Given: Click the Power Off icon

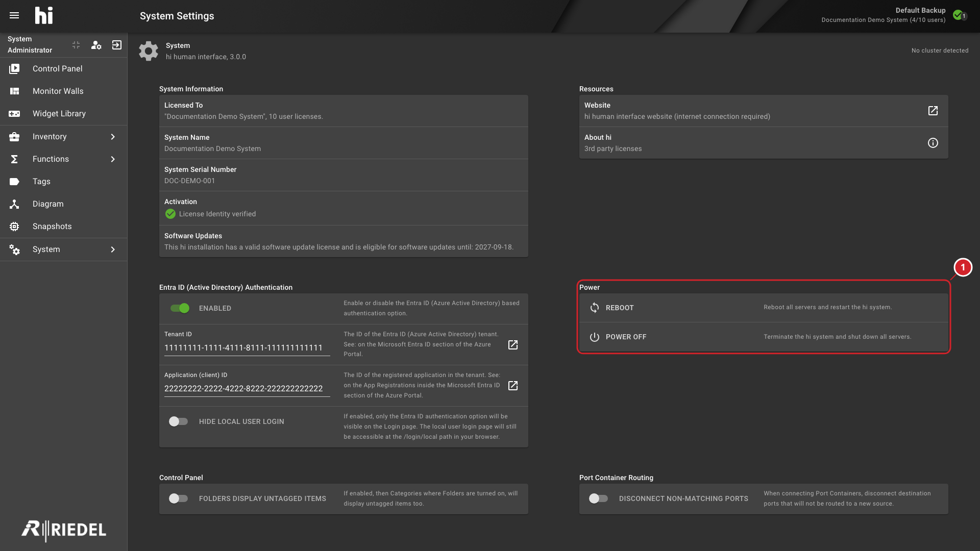Looking at the screenshot, I should click(595, 337).
